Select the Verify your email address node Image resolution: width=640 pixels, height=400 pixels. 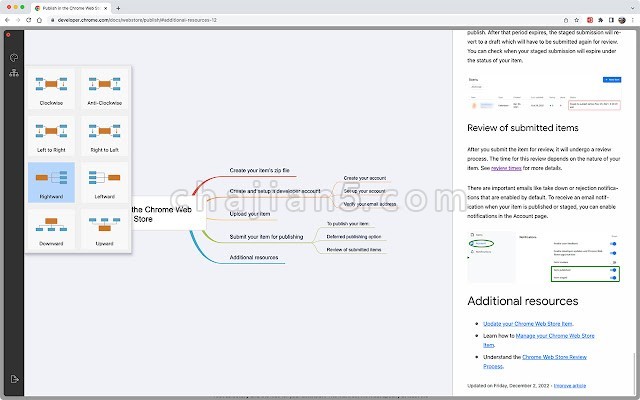[x=370, y=204]
